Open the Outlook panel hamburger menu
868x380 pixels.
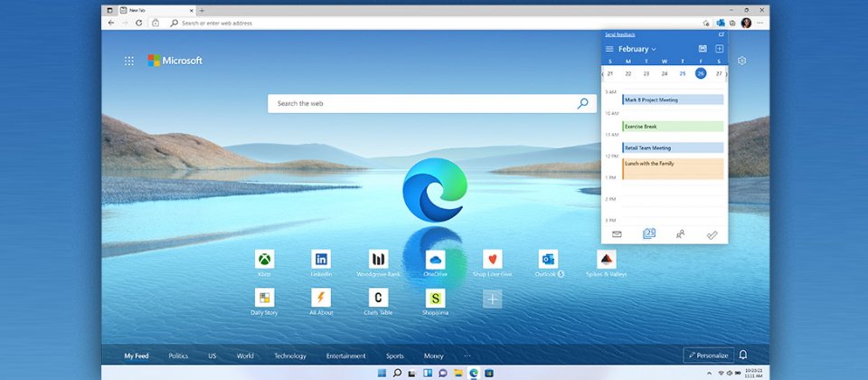pos(609,49)
